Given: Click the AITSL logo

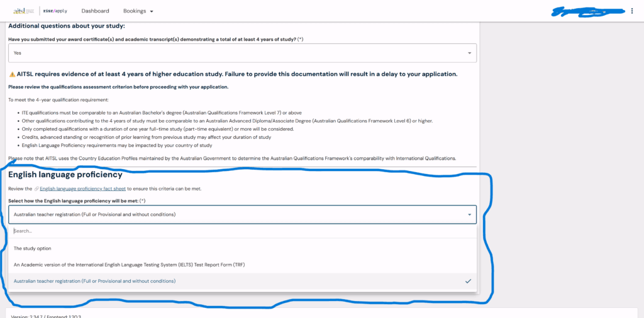Looking at the screenshot, I should (x=23, y=11).
